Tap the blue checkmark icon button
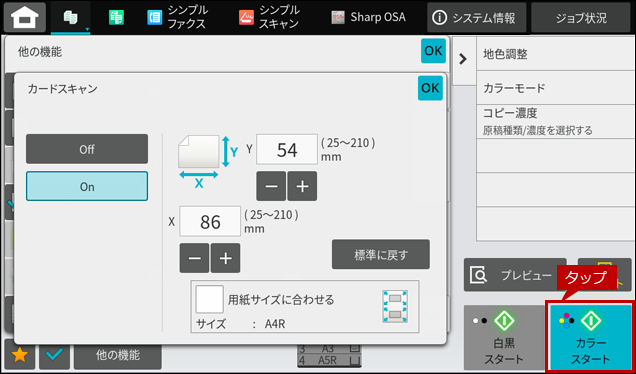636x374 pixels. [54, 355]
